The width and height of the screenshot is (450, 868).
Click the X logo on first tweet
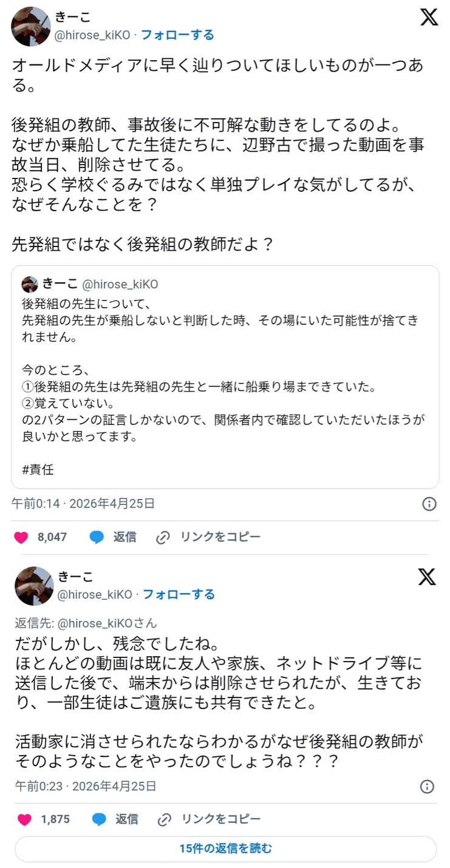pos(429,18)
